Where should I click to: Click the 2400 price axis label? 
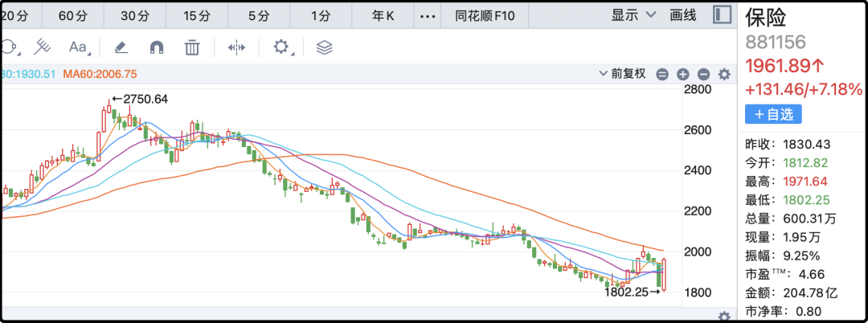click(x=698, y=170)
